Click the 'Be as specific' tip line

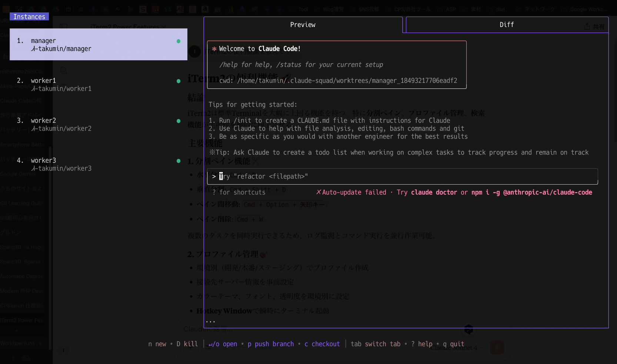[338, 137]
